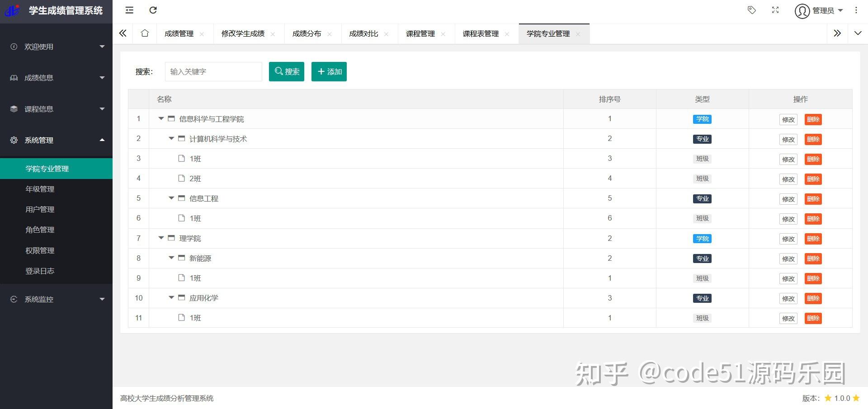Click the 添加 add button
Image resolution: width=868 pixels, height=409 pixels.
click(329, 71)
